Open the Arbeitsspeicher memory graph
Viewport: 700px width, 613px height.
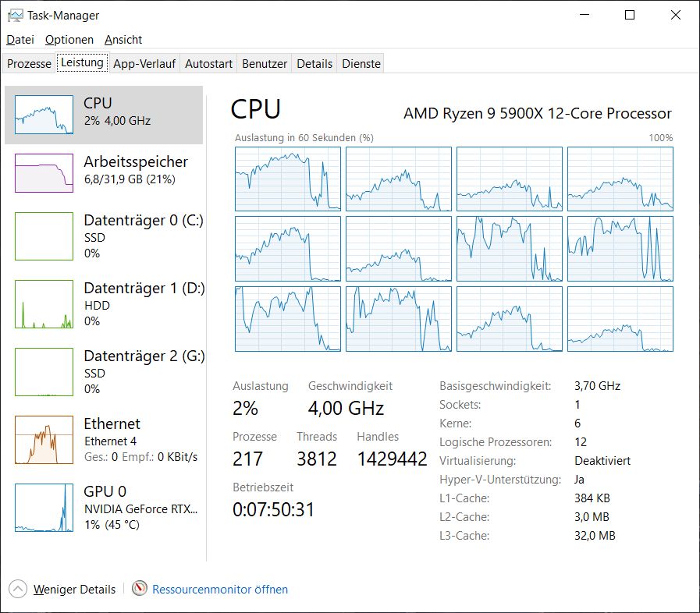(44, 172)
